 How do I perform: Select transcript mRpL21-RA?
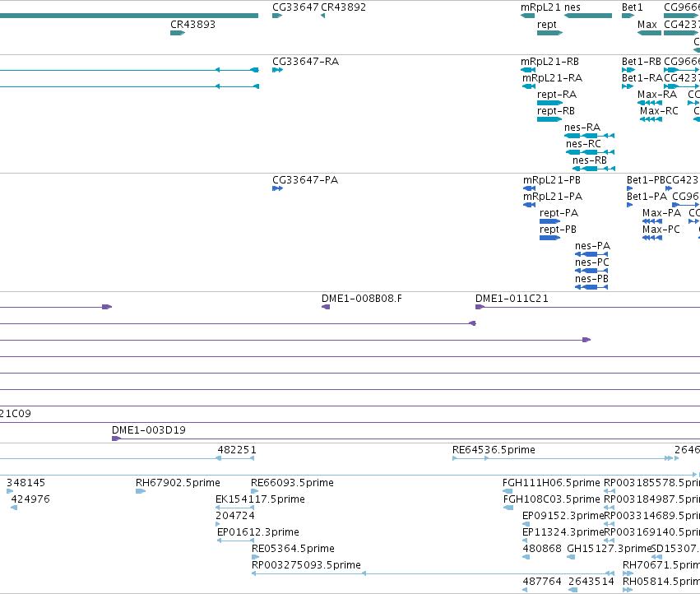point(529,86)
